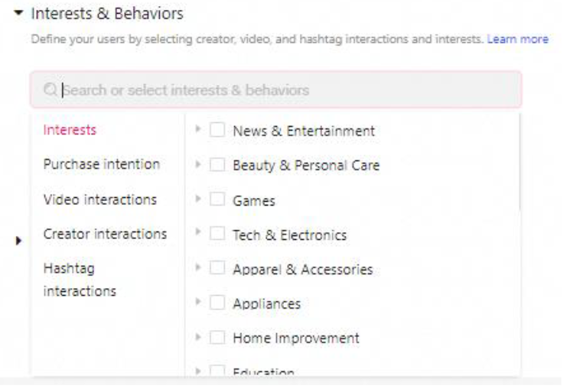Focus the interests & behaviors search field
570x392 pixels.
[x=275, y=90]
